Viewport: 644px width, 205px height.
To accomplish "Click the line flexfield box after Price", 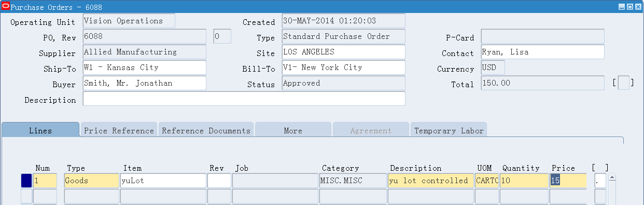I will 600,181.
